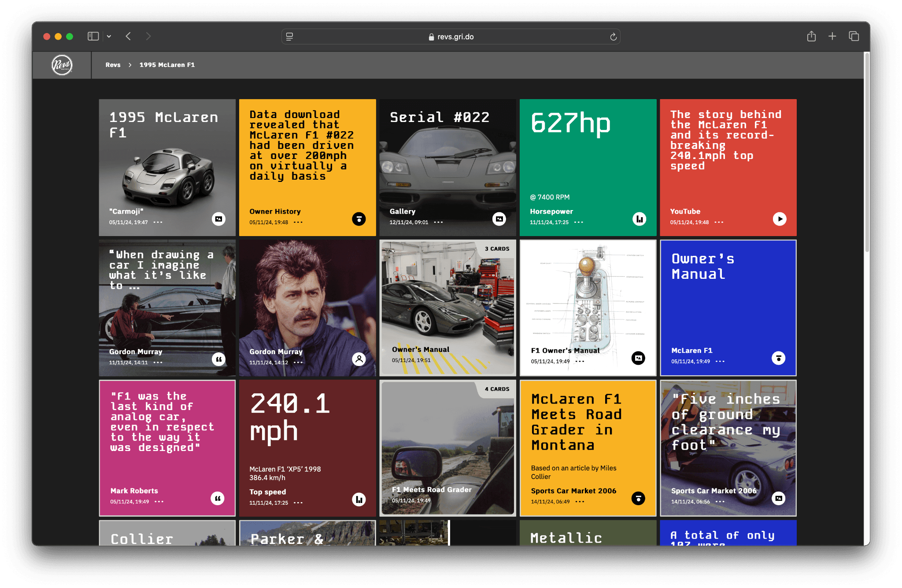Open the more menu beside date 11/11/24, 14:12
Viewport: 902px width, 588px height.
point(298,362)
